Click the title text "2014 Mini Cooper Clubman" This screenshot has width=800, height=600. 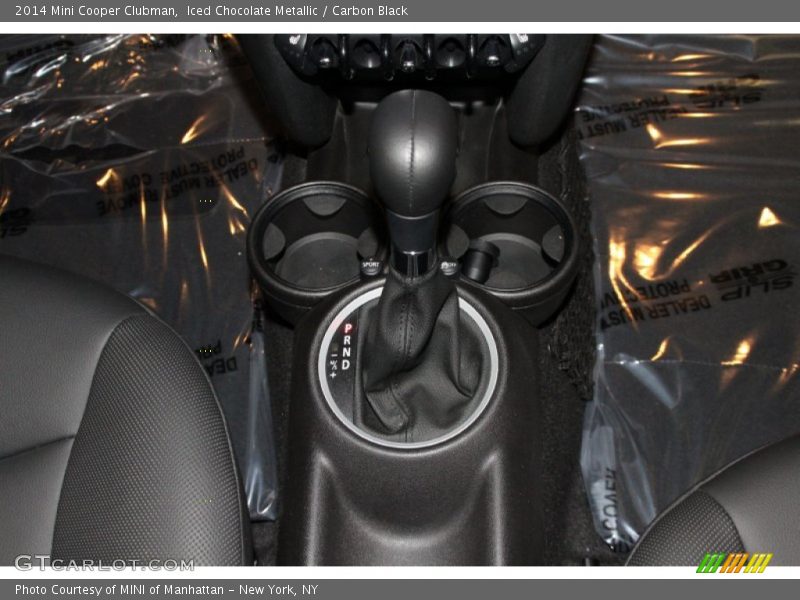coord(96,11)
